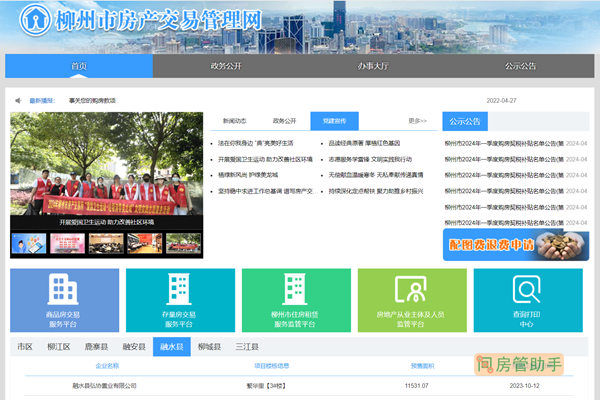The height and width of the screenshot is (400, 600).
Task: Click project cell 繁华里【3#楼】
Action: (x=266, y=385)
